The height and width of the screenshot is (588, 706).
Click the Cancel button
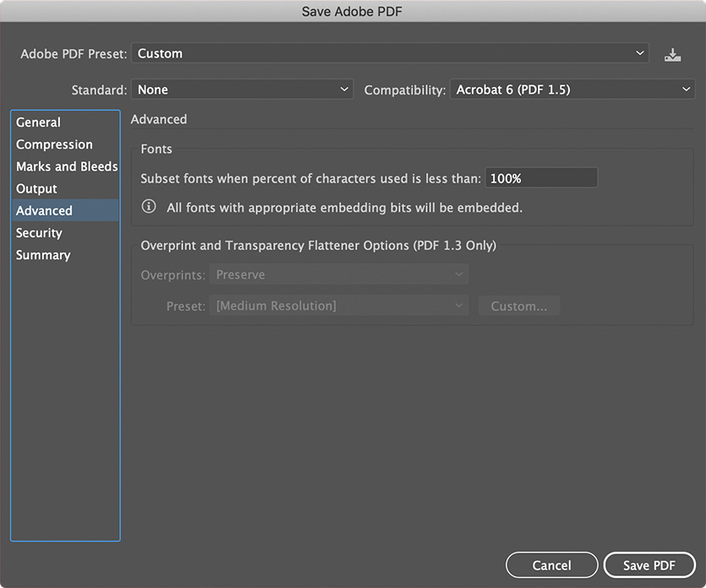tap(551, 565)
